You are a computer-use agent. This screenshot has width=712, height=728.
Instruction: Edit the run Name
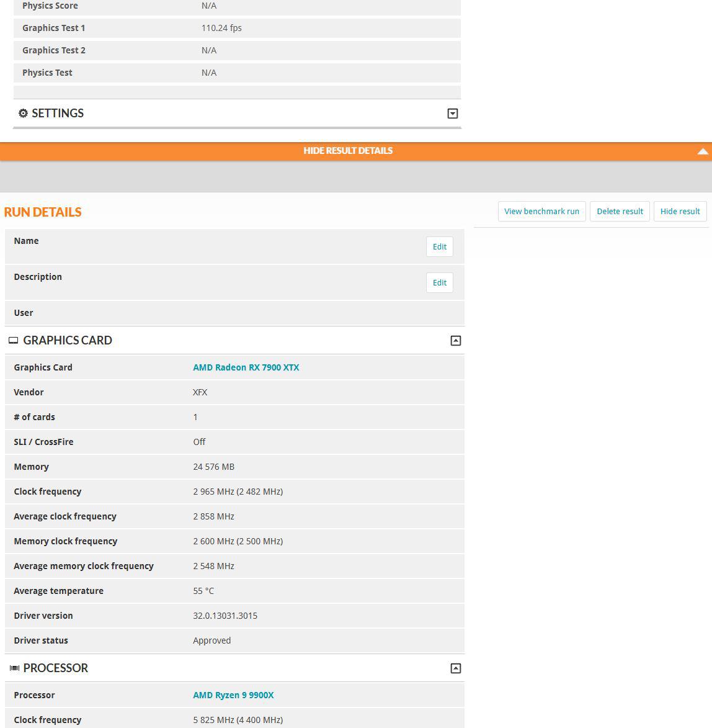(440, 246)
